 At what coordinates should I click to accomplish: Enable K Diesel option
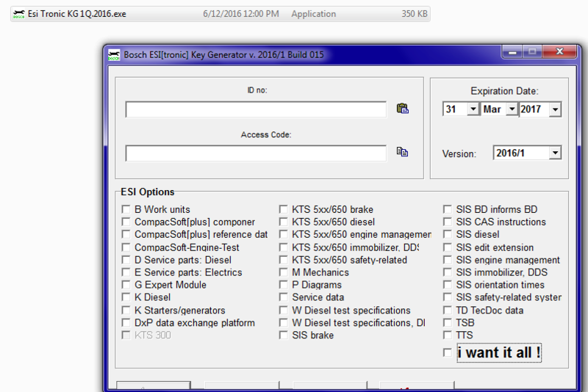126,297
